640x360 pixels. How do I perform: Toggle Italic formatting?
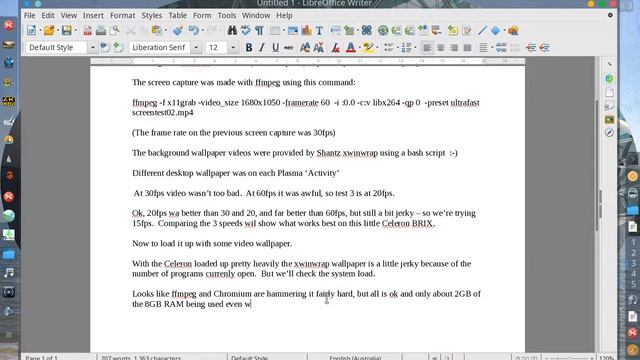[x=262, y=47]
